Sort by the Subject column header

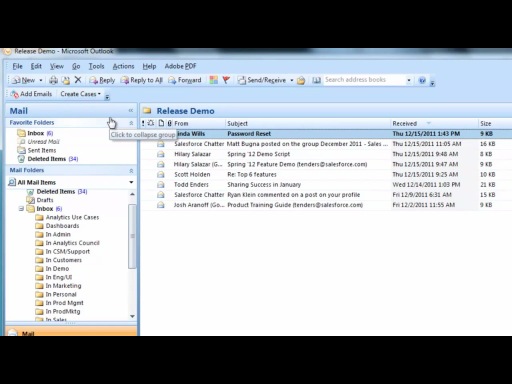click(308, 123)
